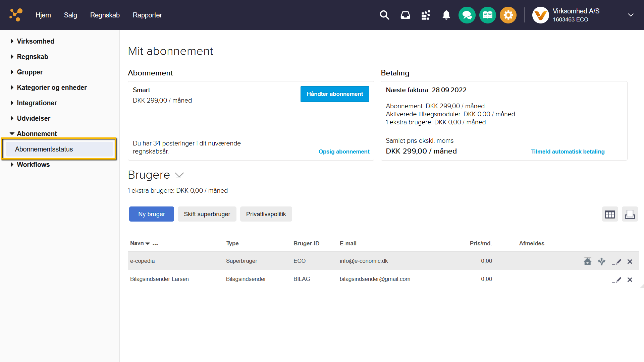Viewport: 644px width, 362px height.
Task: Click the search magnifier icon
Action: point(384,15)
